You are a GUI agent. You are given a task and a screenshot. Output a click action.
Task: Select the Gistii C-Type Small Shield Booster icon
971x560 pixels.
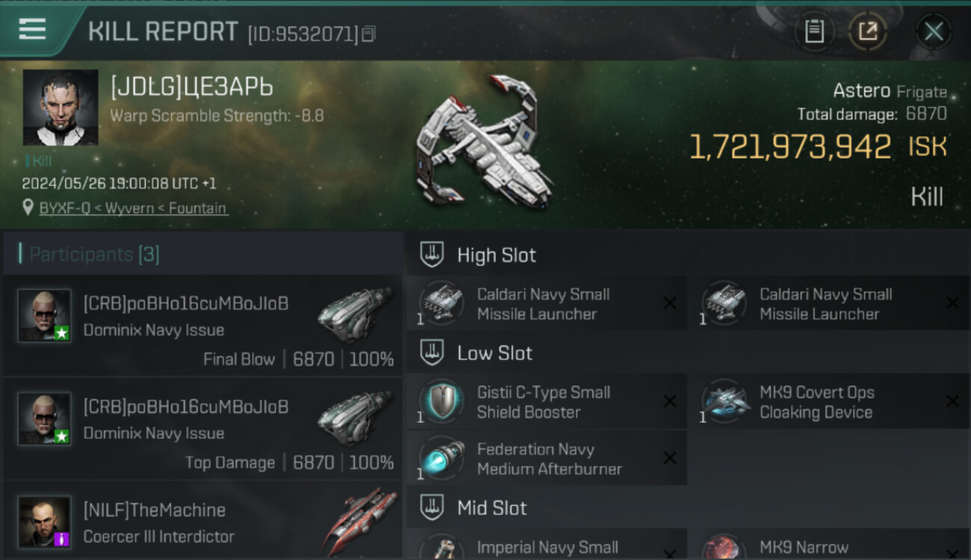[x=441, y=401]
